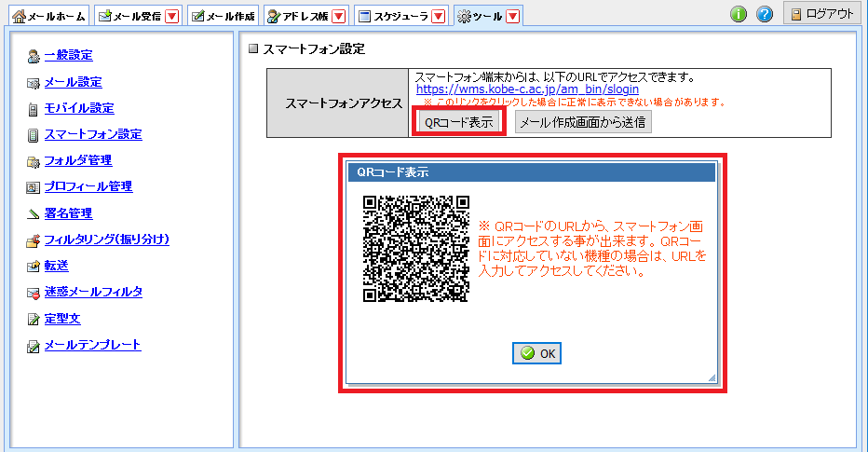
Task: Open 転送 link in sidebar
Action: [57, 266]
